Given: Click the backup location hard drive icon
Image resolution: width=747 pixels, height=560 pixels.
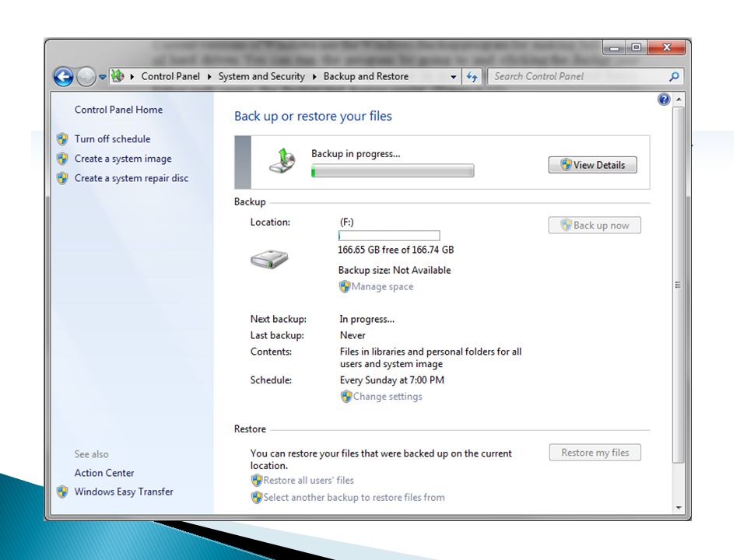Looking at the screenshot, I should (270, 259).
